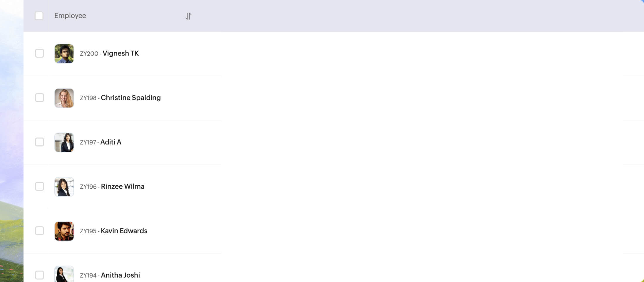Open Rinzee Wilma's employee name
The width and height of the screenshot is (644, 282).
[x=123, y=186]
